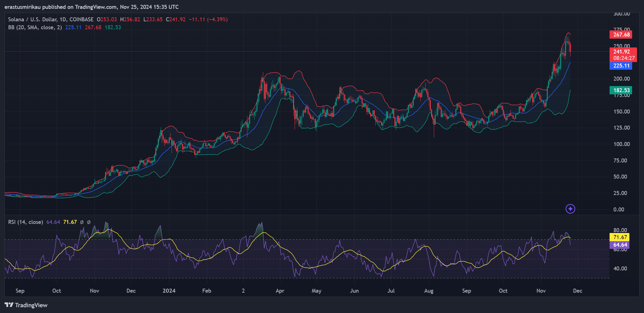The width and height of the screenshot is (644, 313).
Task: Click the open value O253.03
Action: (x=107, y=19)
